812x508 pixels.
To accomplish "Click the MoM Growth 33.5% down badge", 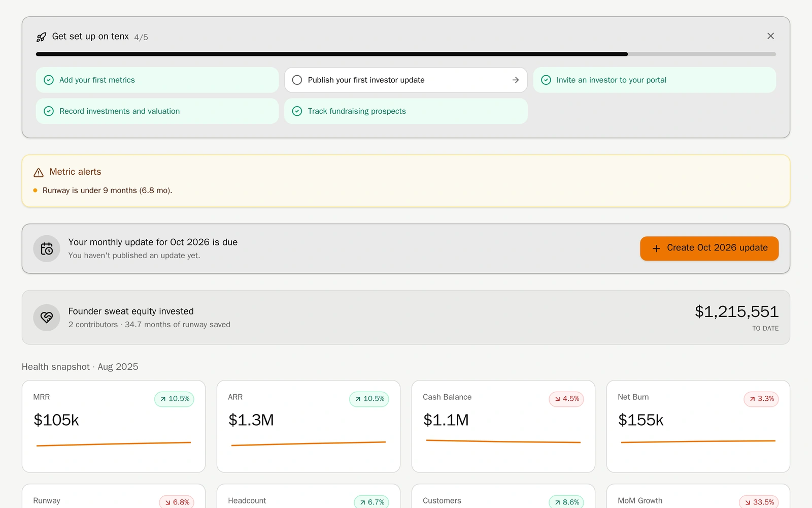I will pos(759,502).
